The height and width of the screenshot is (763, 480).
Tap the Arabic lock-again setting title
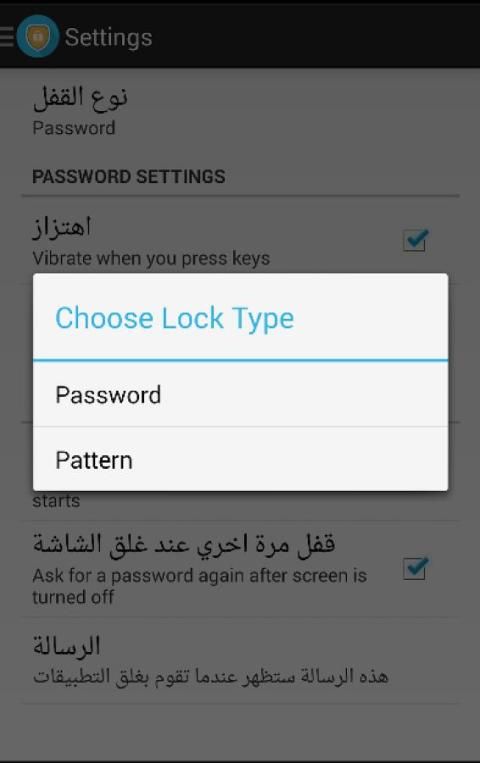coord(184,544)
